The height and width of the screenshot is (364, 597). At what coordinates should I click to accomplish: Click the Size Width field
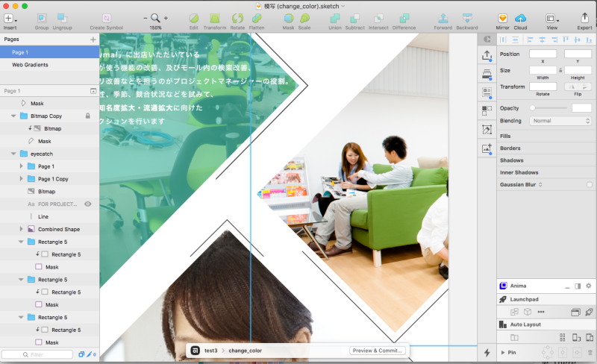tap(543, 70)
